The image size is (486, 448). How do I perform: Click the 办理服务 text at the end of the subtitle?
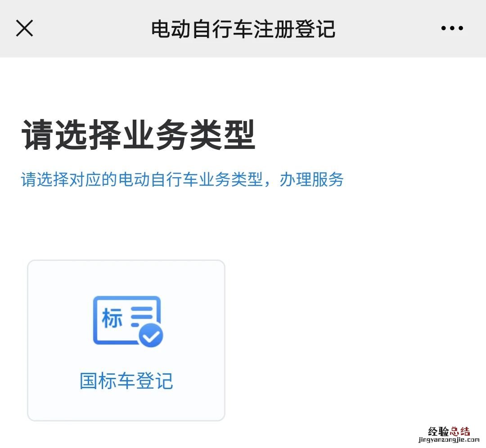tap(311, 179)
